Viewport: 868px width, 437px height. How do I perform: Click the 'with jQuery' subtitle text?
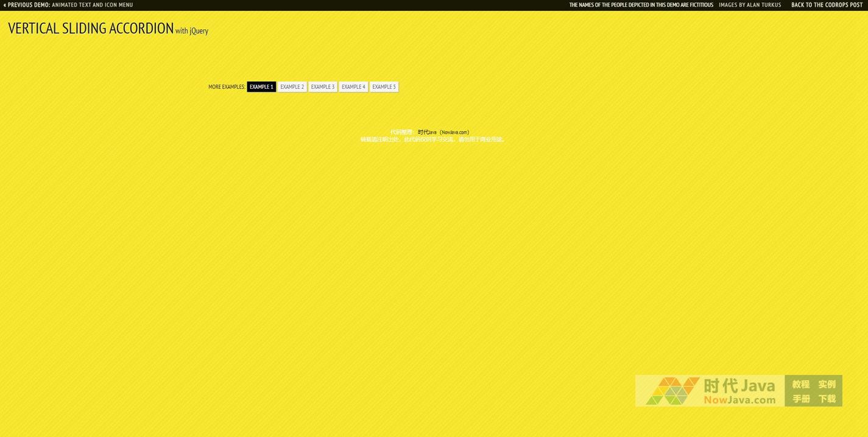pyautogui.click(x=192, y=31)
